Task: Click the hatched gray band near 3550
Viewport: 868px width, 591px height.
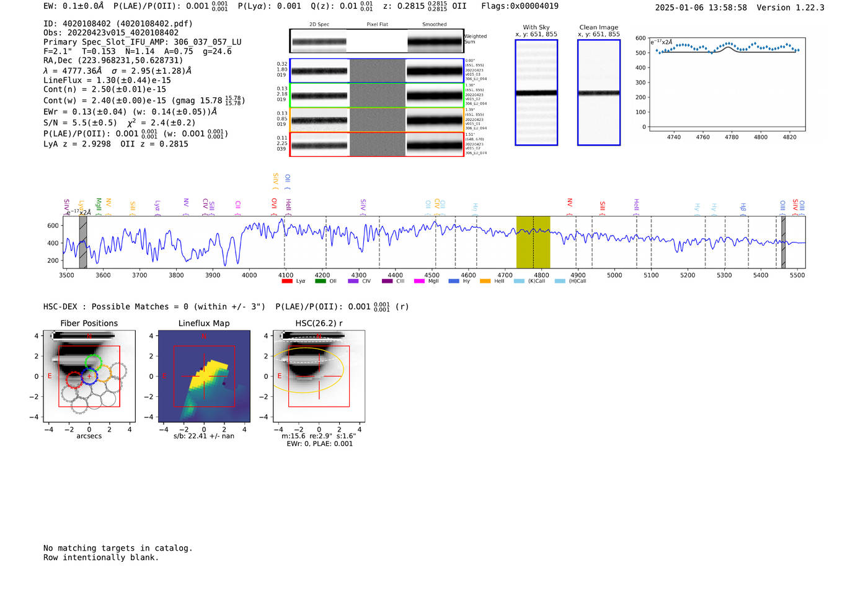Action: 83,242
